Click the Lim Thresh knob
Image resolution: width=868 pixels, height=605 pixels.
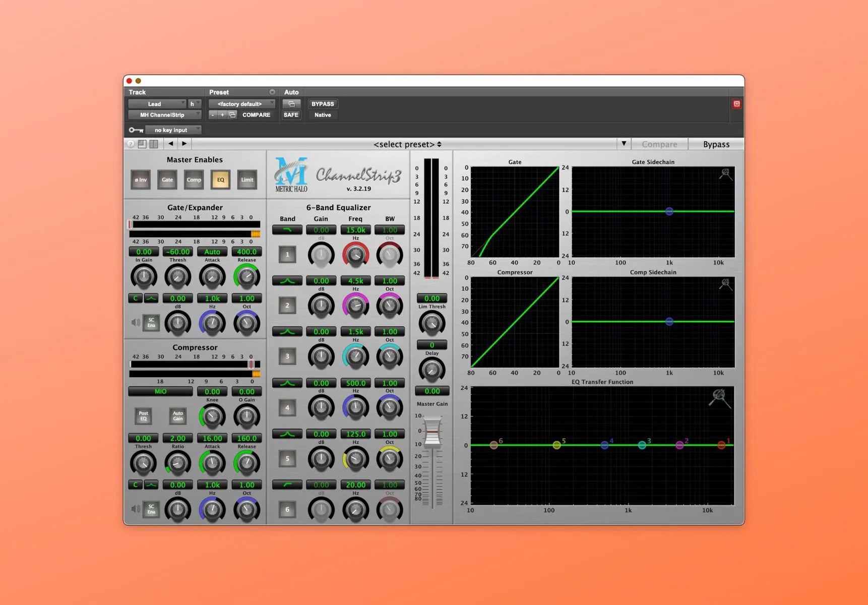click(x=432, y=324)
